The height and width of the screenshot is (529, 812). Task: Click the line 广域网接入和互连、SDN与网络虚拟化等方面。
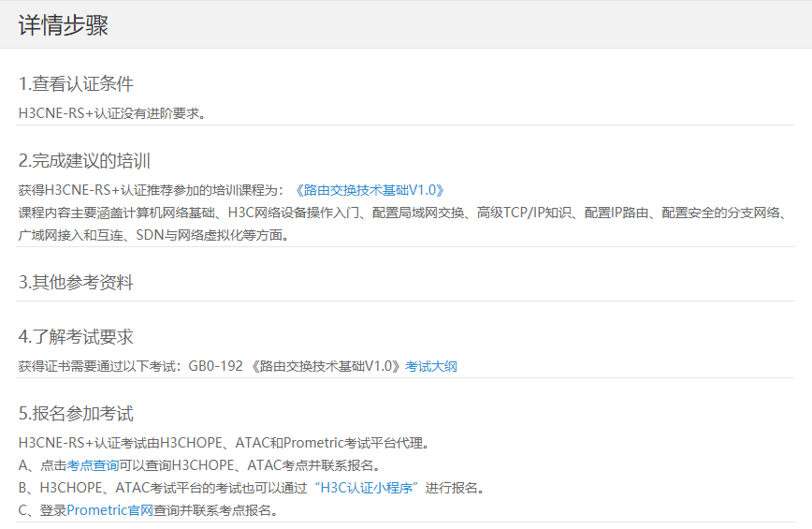coord(154,236)
